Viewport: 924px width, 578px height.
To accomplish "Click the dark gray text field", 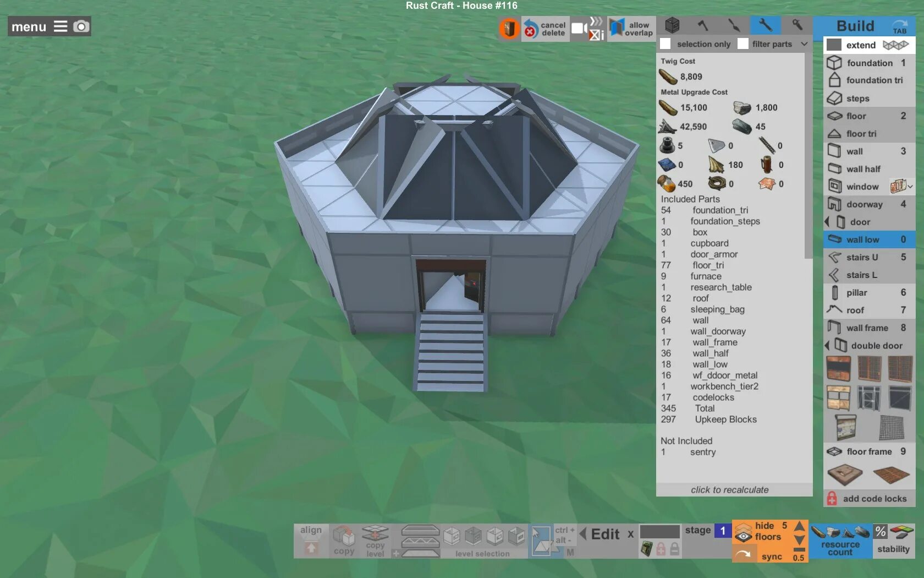I will point(660,531).
